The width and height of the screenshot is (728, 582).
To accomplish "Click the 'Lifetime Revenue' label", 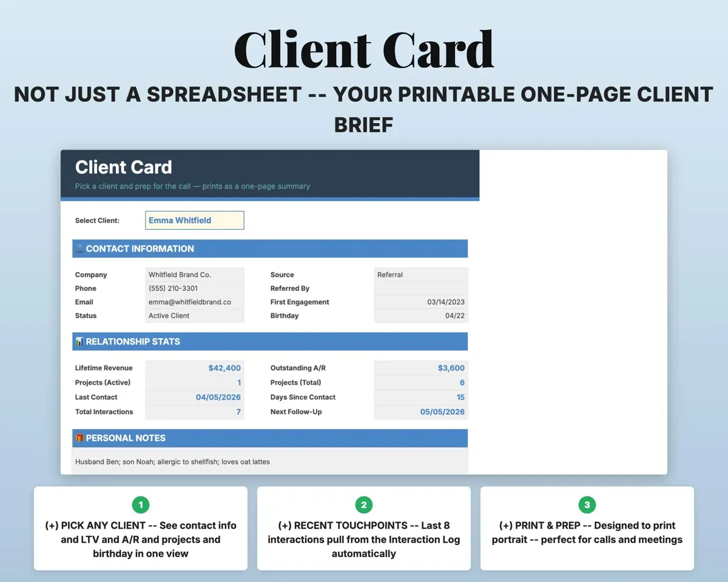I will click(104, 368).
